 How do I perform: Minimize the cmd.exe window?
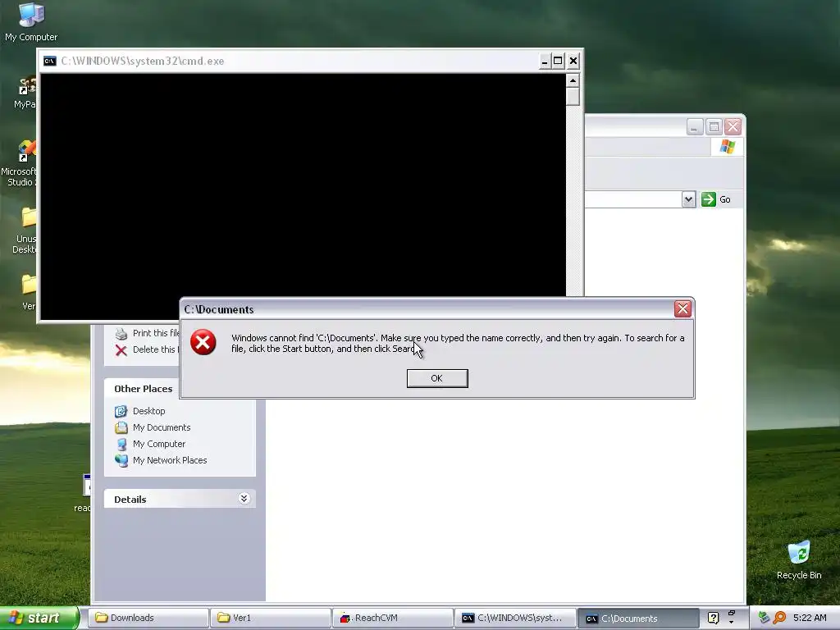tap(545, 61)
